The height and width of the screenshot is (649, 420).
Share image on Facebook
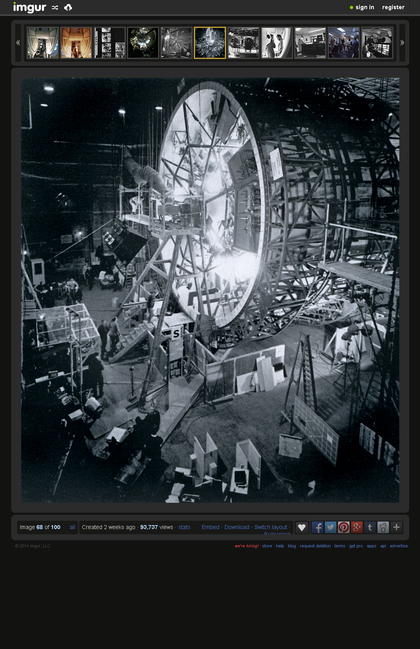[317, 527]
